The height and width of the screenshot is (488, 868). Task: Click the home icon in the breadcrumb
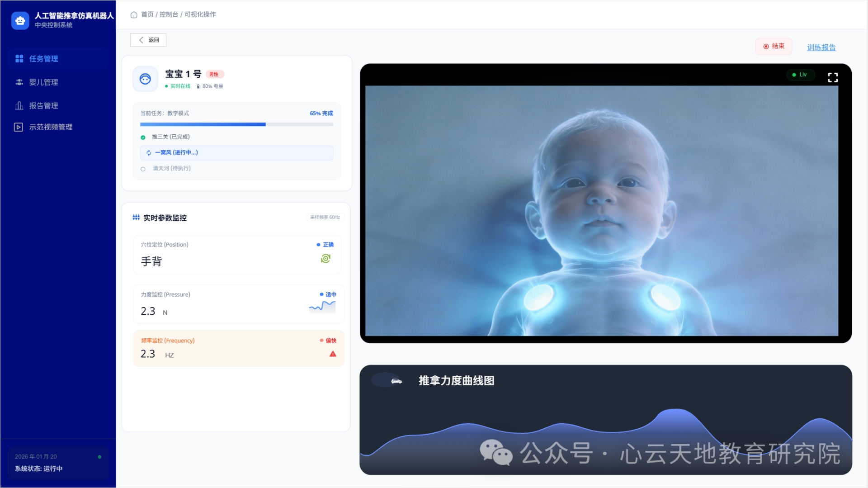click(x=134, y=15)
